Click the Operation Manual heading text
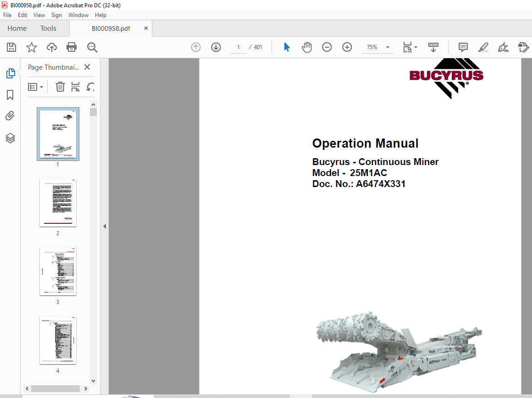Viewport: 532px width, 398px height. click(x=365, y=143)
